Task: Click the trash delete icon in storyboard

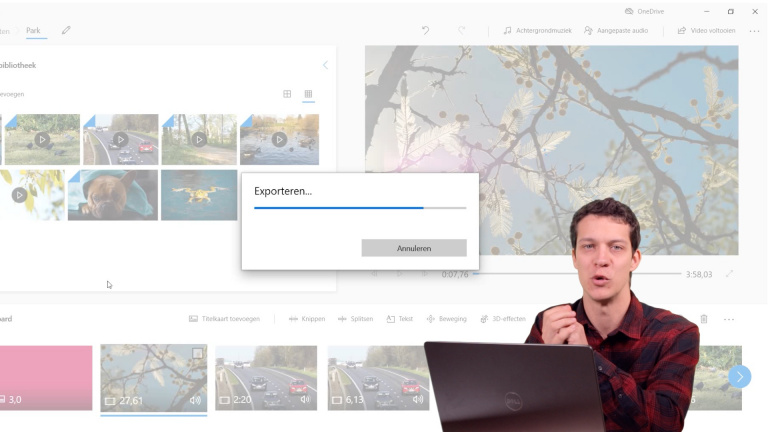Action: 704,319
